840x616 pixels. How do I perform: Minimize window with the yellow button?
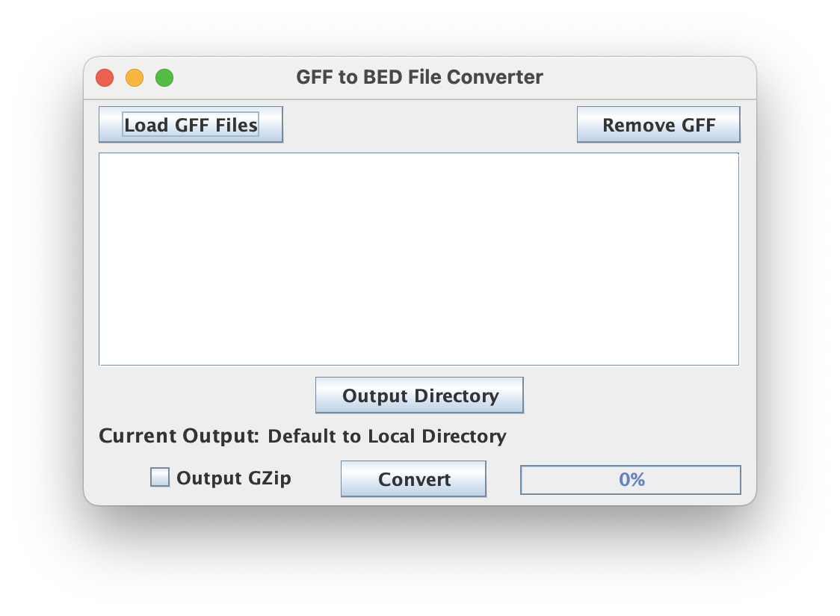tap(135, 77)
